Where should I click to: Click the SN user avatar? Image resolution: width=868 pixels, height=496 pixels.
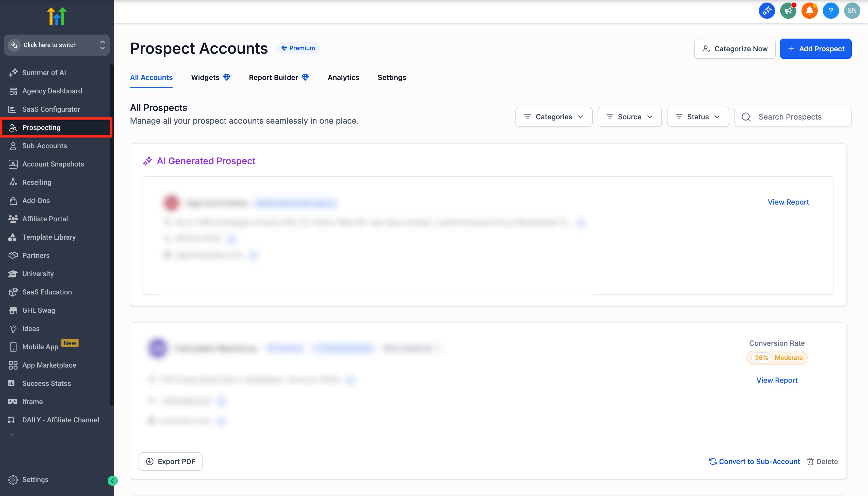(x=852, y=11)
